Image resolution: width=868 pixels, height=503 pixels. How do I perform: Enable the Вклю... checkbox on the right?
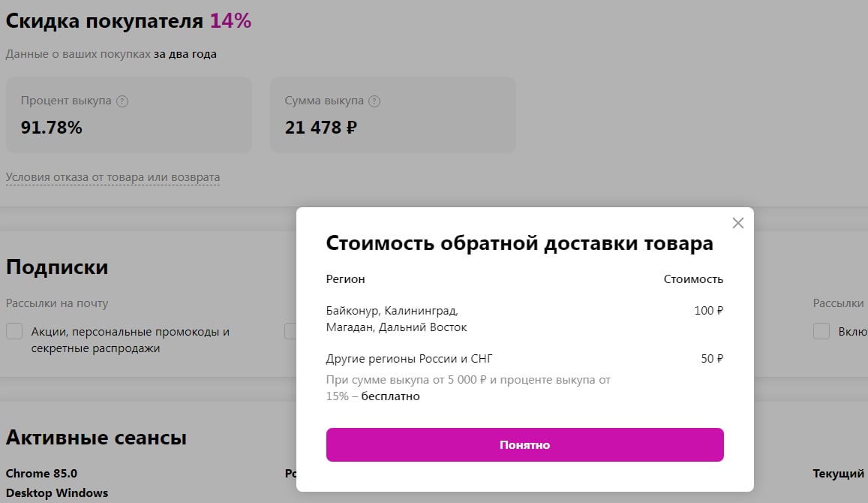pyautogui.click(x=821, y=331)
